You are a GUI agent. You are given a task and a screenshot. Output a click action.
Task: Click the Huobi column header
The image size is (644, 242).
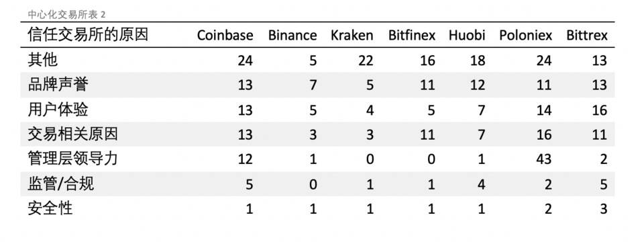point(467,35)
